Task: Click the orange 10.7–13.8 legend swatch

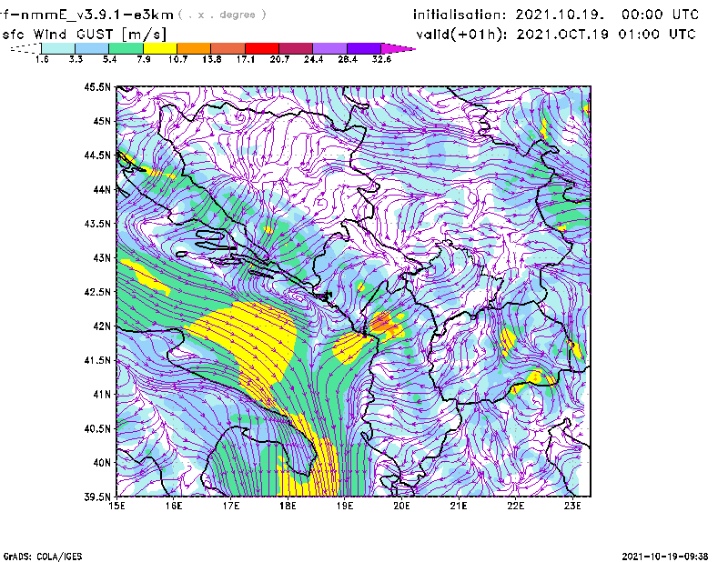Action: click(194, 48)
